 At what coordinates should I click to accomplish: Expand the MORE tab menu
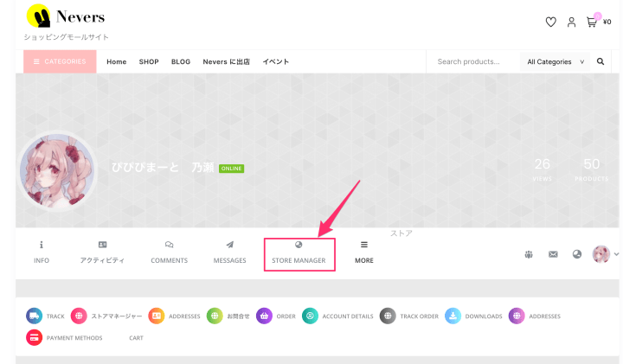pyautogui.click(x=364, y=252)
